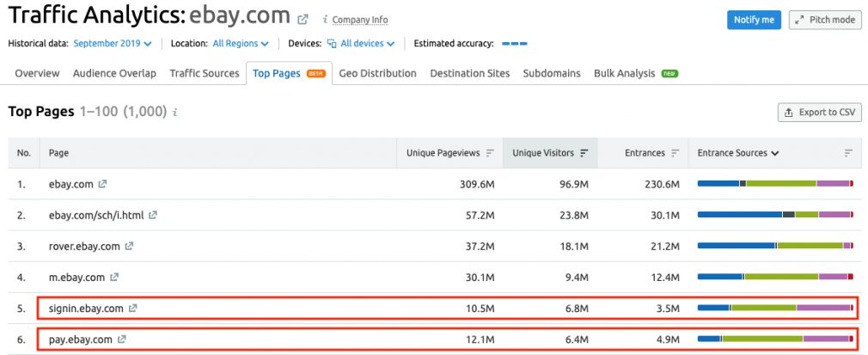Switch to the Bulk Analysis tab
The height and width of the screenshot is (355, 868).
tap(625, 74)
